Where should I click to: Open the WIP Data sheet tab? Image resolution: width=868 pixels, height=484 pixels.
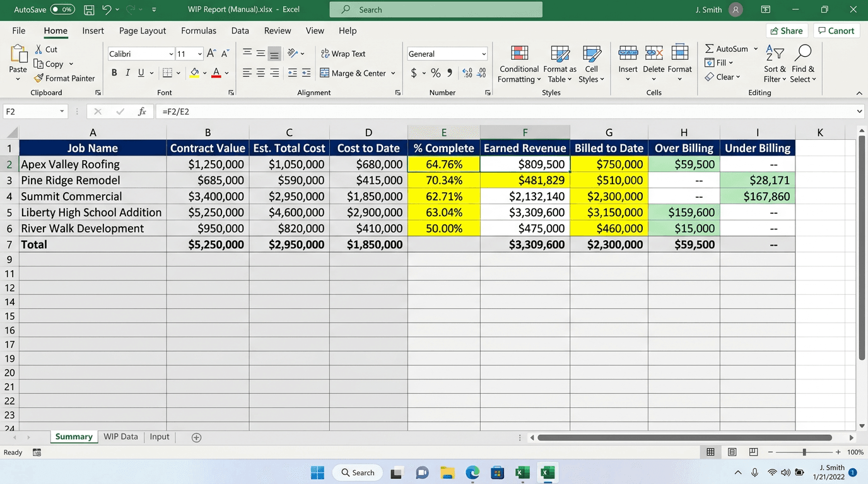click(120, 436)
